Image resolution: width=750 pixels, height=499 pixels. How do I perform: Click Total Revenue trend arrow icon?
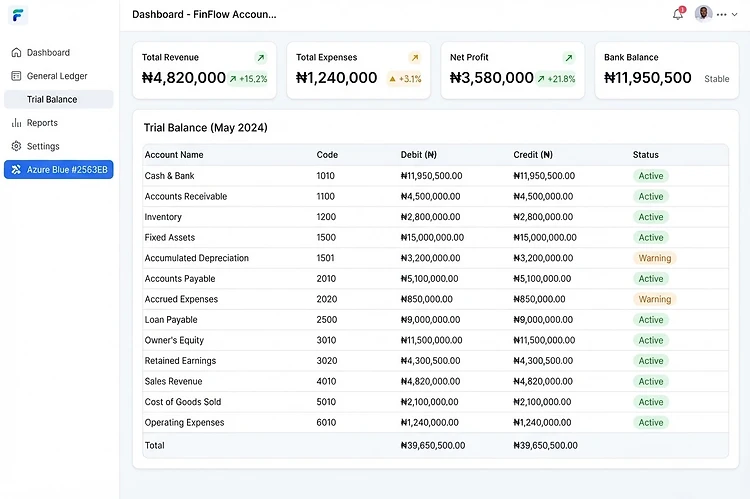pyautogui.click(x=261, y=58)
